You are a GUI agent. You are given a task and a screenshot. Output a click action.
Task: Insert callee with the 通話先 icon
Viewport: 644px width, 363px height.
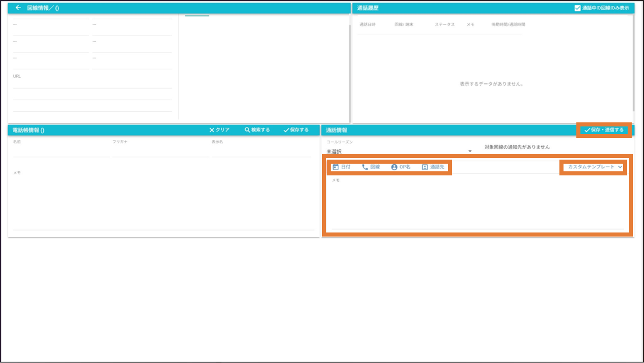[x=425, y=167]
